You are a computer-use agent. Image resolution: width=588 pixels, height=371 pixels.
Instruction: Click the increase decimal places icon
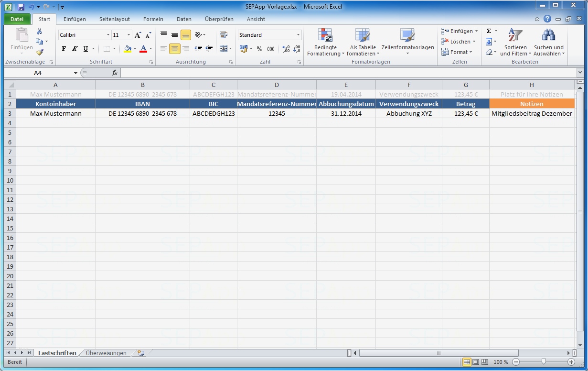click(286, 49)
